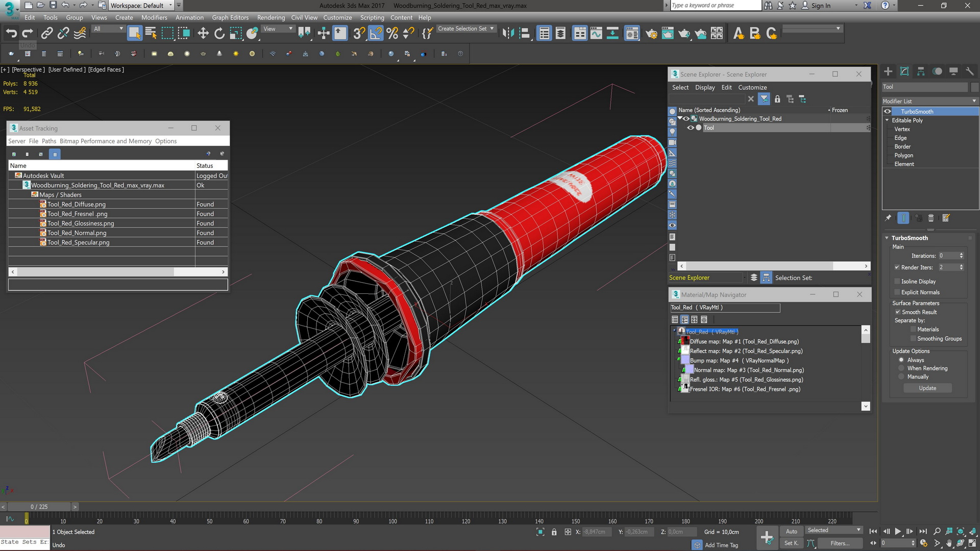Image resolution: width=980 pixels, height=551 pixels.
Task: Click the Iterations spinner arrows
Action: (961, 256)
